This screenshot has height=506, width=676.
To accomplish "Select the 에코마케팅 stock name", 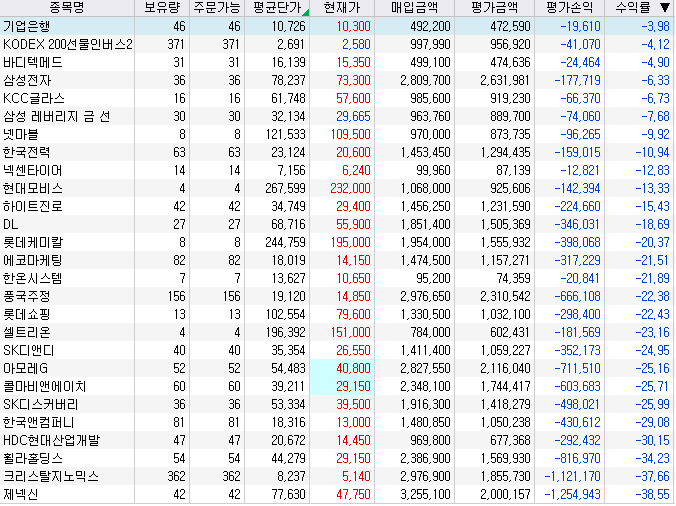I will pyautogui.click(x=32, y=260).
